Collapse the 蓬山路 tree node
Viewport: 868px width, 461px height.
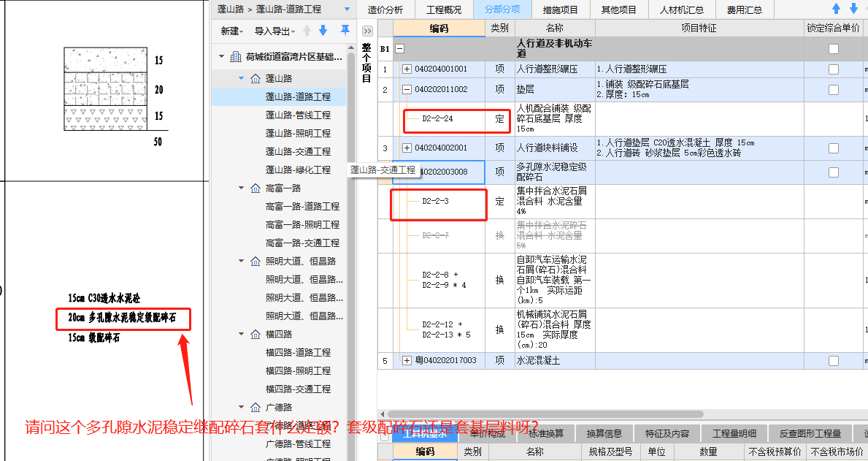tap(242, 79)
